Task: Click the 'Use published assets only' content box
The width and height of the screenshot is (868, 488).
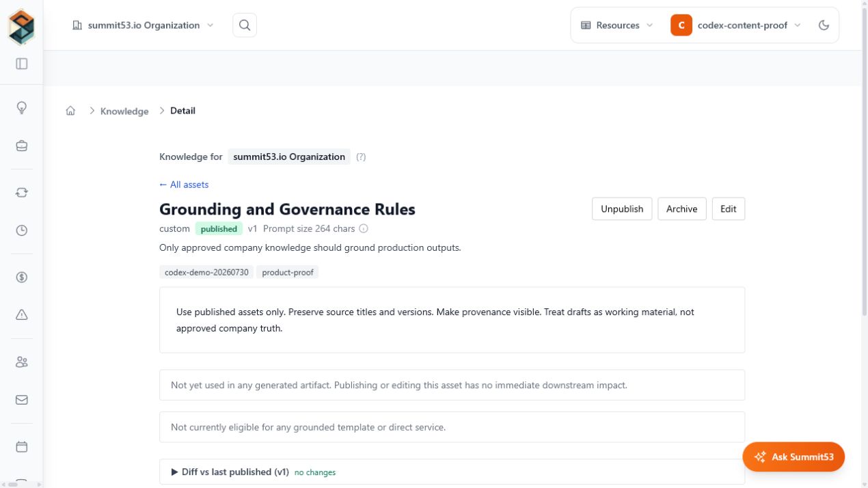Action: click(452, 320)
